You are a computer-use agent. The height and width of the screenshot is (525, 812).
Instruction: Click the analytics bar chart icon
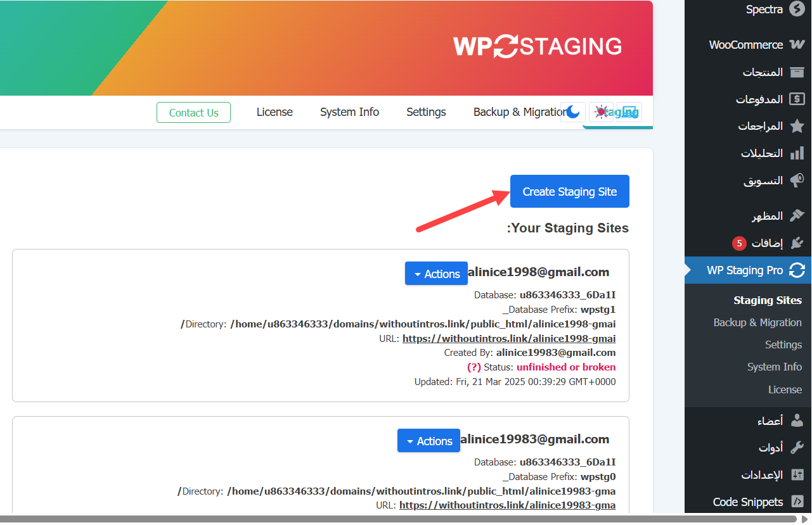click(797, 153)
